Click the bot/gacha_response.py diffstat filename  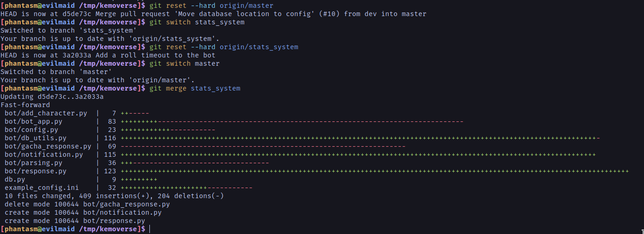pyautogui.click(x=48, y=146)
